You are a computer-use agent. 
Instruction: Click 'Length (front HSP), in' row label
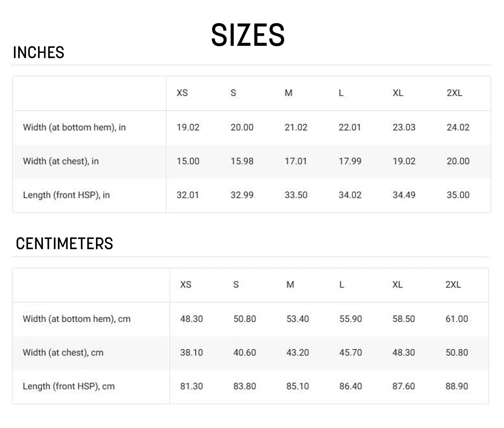(66, 195)
